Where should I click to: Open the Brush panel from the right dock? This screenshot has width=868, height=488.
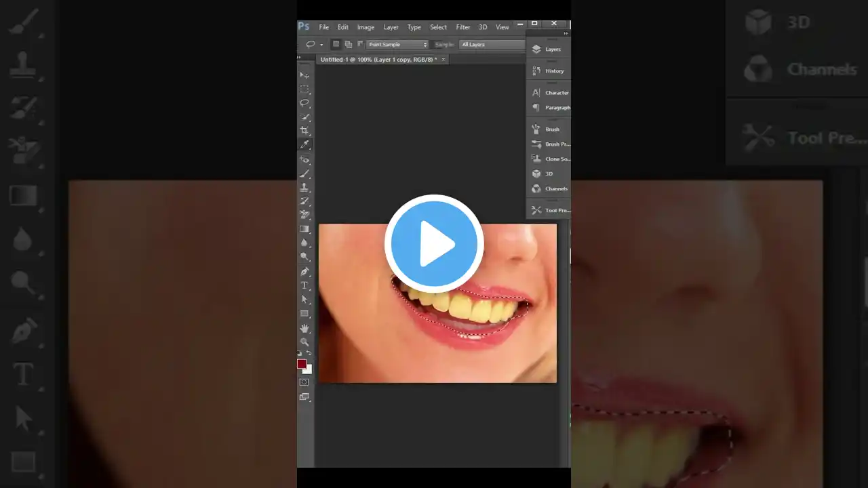click(x=549, y=129)
